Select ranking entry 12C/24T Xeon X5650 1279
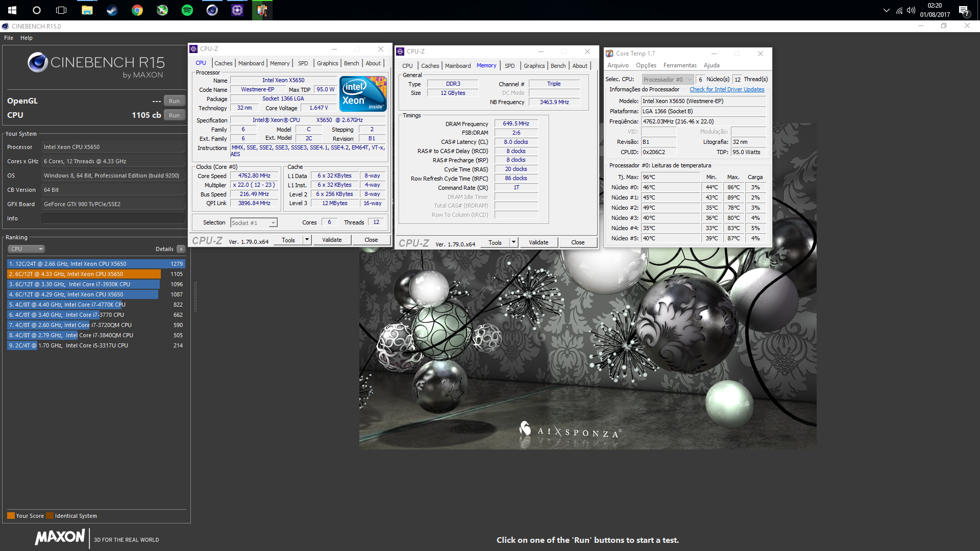The height and width of the screenshot is (551, 980). (x=96, y=264)
